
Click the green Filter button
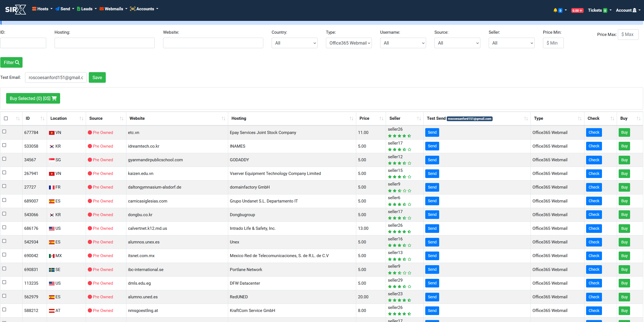pos(11,62)
